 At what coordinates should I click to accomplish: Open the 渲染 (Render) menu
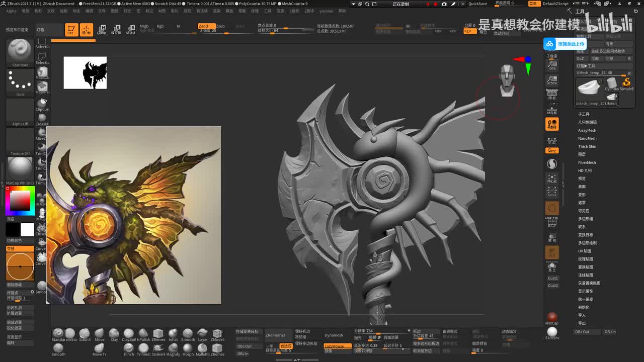(x=216, y=11)
